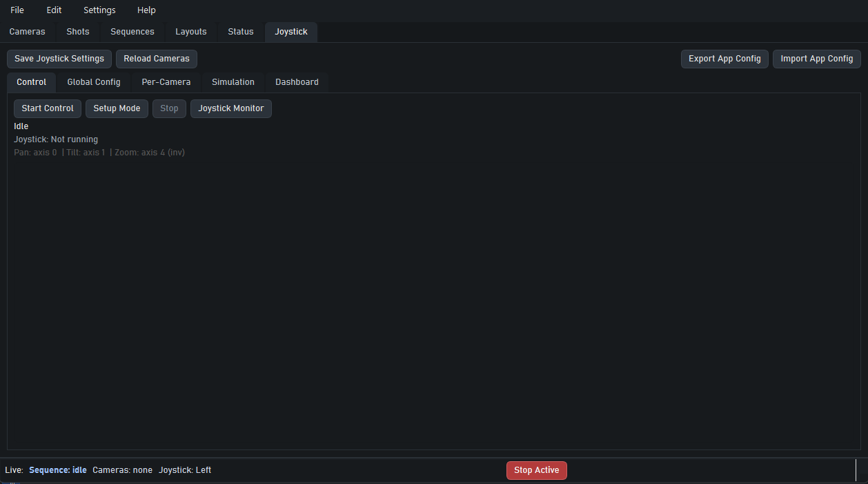Switch to the Cameras tab
This screenshot has height=484, width=868.
(x=28, y=32)
